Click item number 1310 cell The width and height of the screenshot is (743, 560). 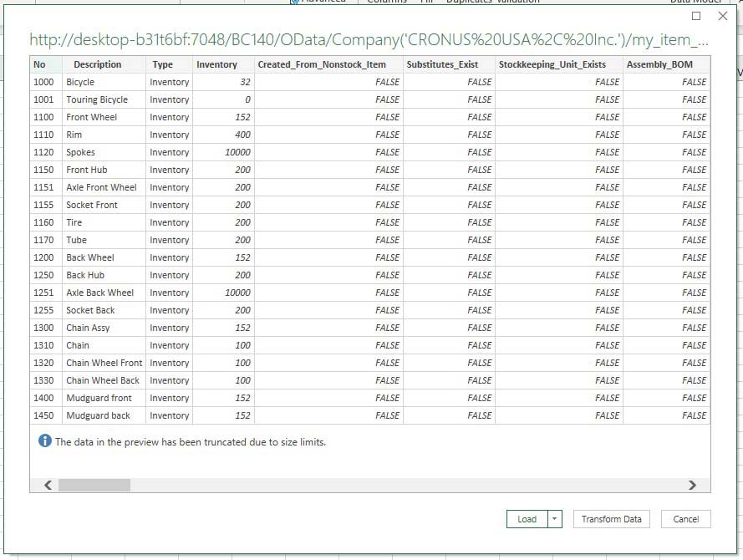46,345
